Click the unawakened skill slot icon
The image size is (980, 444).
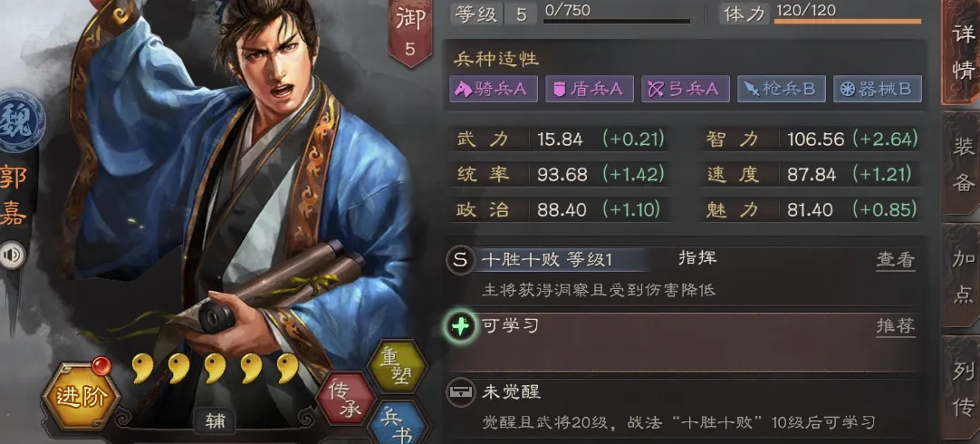[460, 392]
